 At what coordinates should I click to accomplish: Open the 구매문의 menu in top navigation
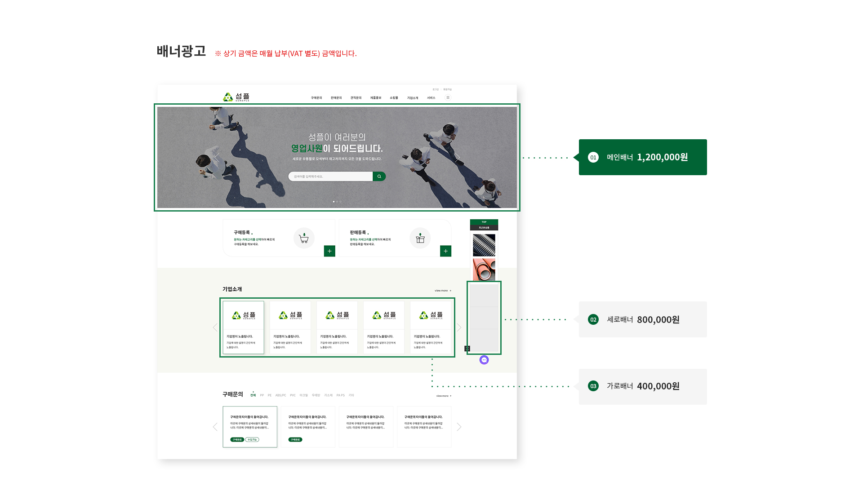[316, 98]
